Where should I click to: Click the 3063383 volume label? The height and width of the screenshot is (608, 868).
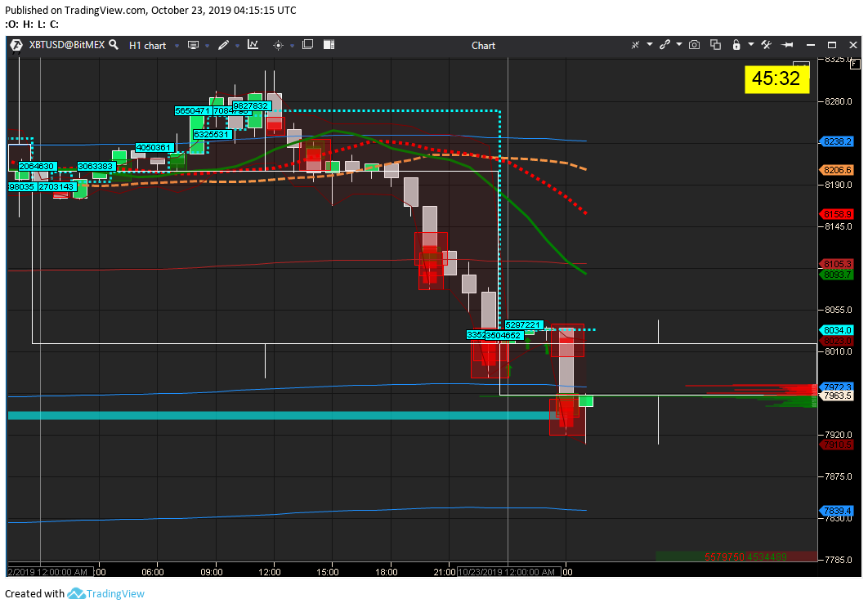(x=96, y=166)
